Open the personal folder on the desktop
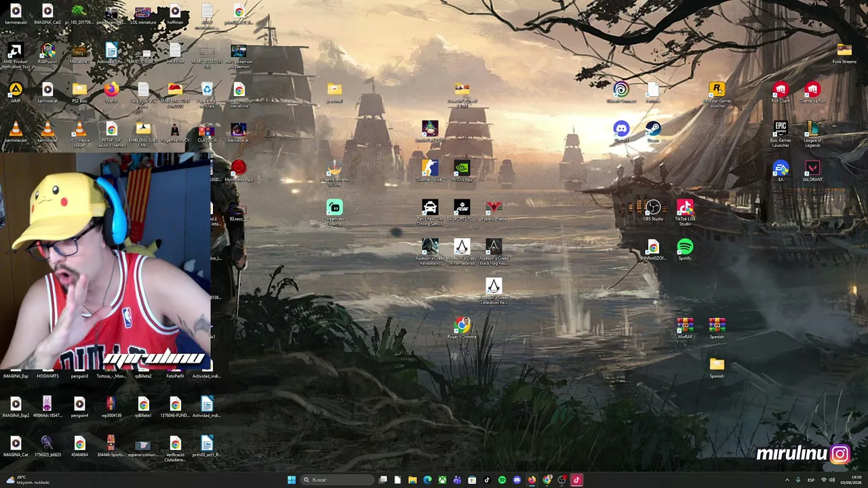Screen dimensions: 868x488 (x=334, y=94)
